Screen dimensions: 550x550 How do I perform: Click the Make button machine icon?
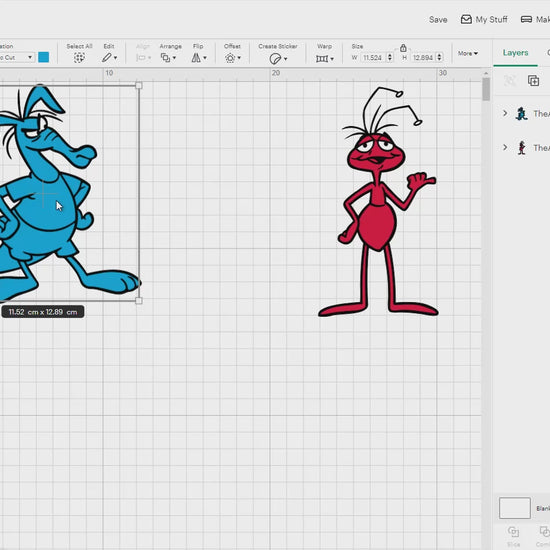pyautogui.click(x=526, y=19)
